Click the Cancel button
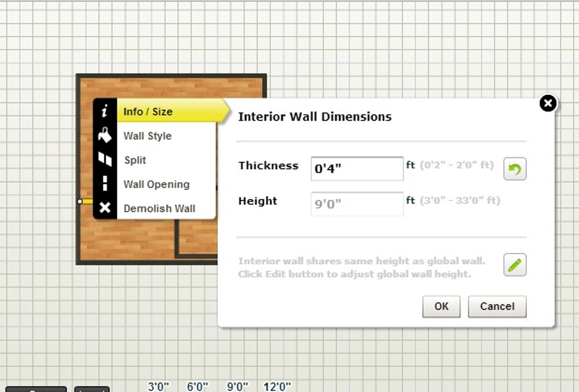Image resolution: width=579 pixels, height=392 pixels. click(497, 306)
